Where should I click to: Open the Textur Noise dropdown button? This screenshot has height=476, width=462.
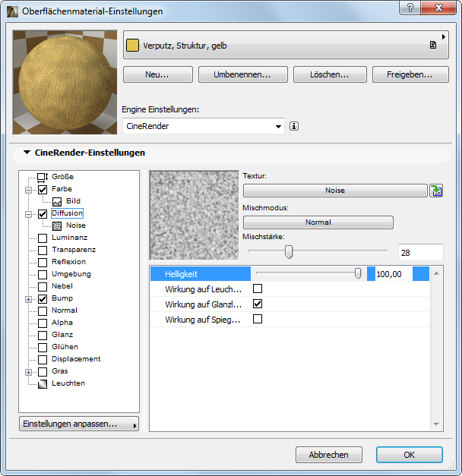pyautogui.click(x=335, y=191)
